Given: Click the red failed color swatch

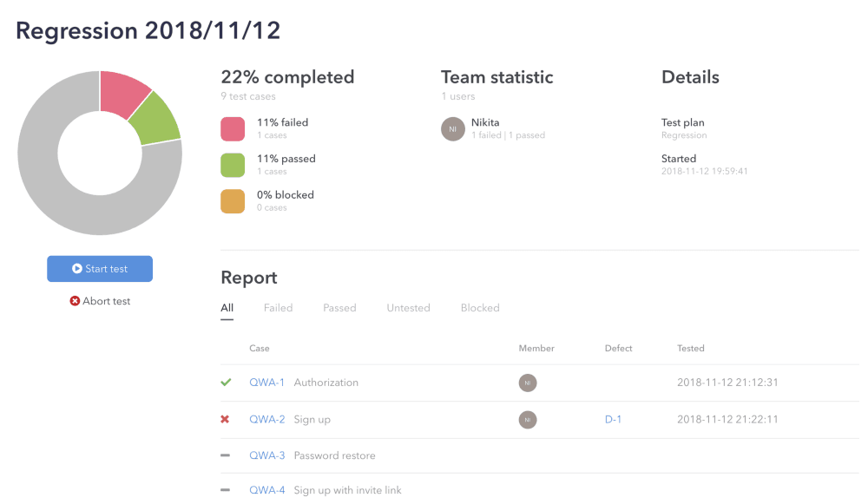Looking at the screenshot, I should (x=233, y=129).
